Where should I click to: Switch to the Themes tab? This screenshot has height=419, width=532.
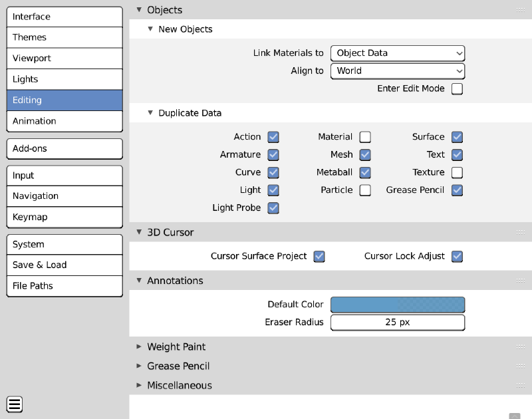(65, 37)
